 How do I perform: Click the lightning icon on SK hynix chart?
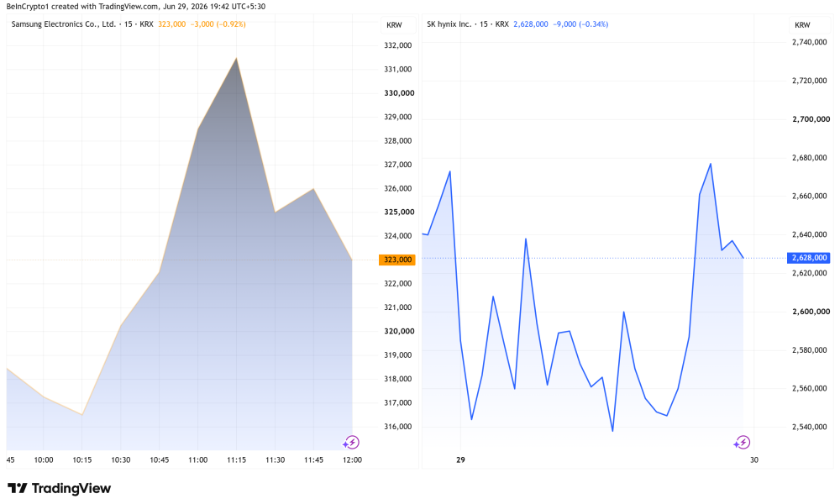pos(742,443)
